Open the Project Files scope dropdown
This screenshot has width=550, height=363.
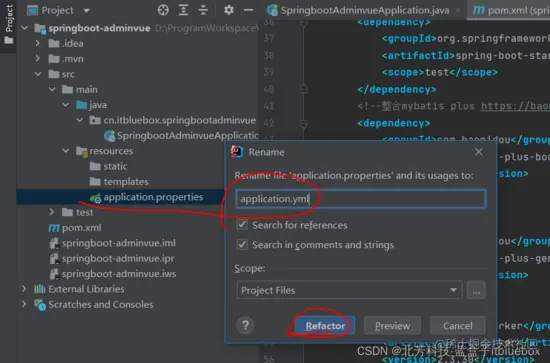tap(349, 290)
